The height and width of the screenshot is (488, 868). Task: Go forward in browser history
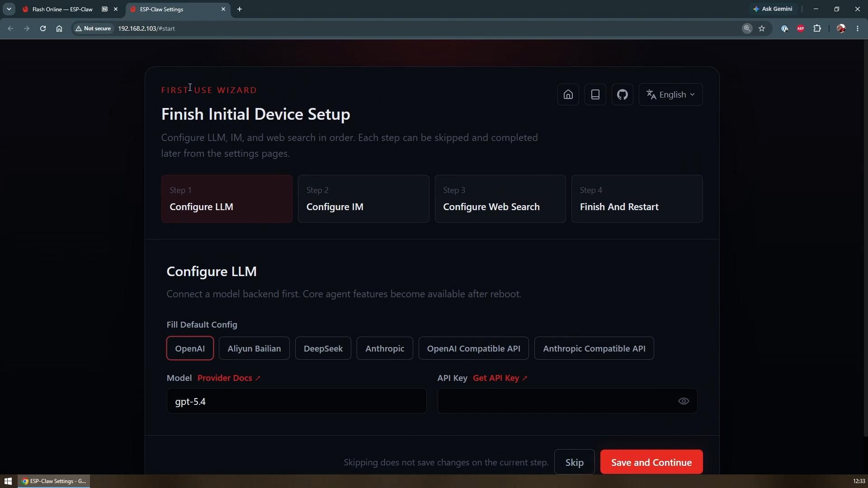(27, 28)
